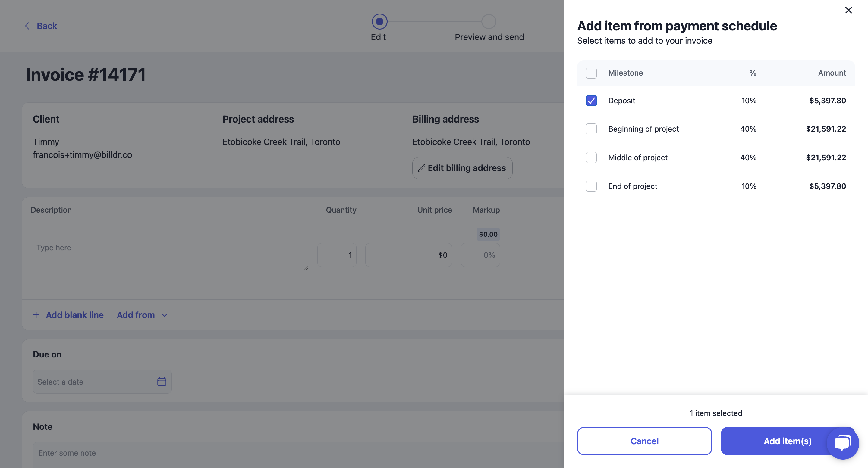868x468 pixels.
Task: Tick the End of project checkbox
Action: point(591,186)
